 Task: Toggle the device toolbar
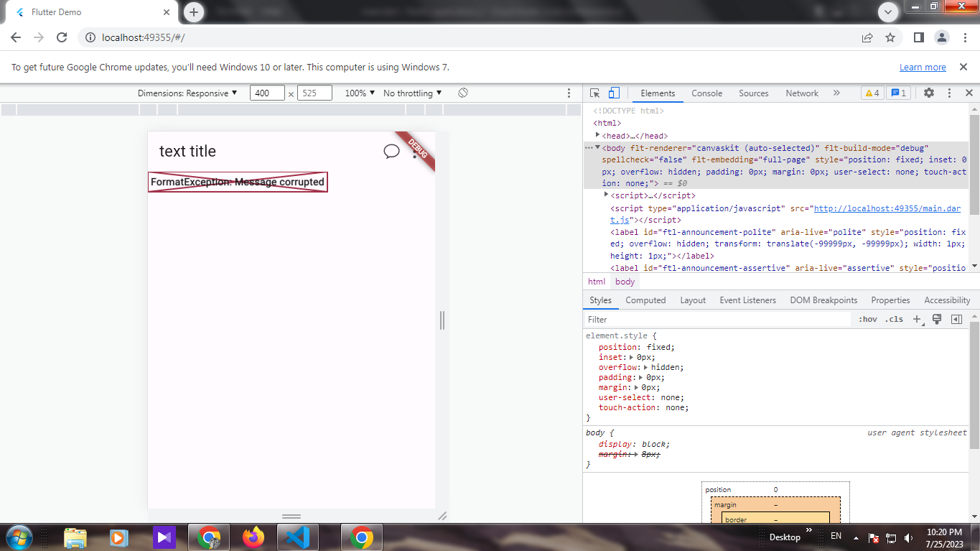(614, 93)
